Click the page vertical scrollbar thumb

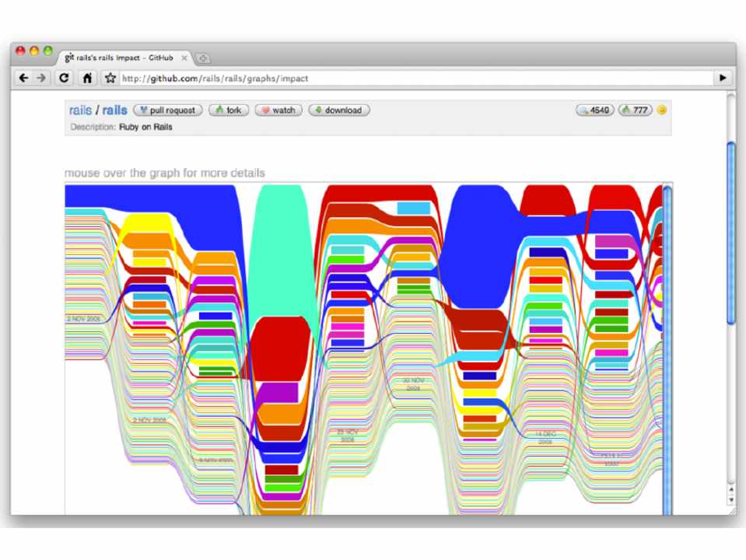730,233
